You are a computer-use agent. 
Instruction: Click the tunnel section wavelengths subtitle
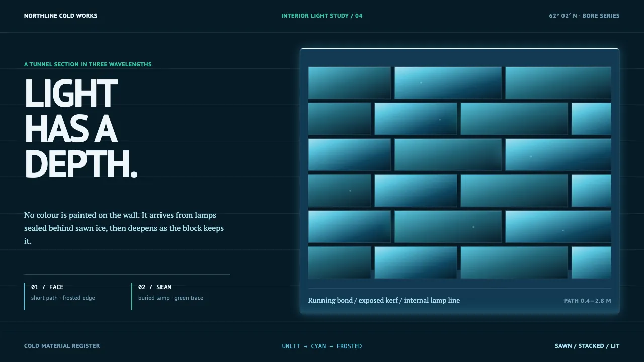(x=88, y=64)
